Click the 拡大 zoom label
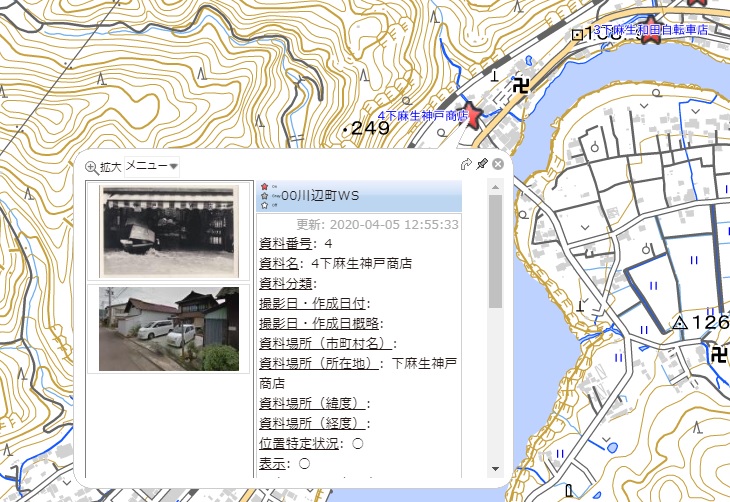The width and height of the screenshot is (730, 502). 110,167
